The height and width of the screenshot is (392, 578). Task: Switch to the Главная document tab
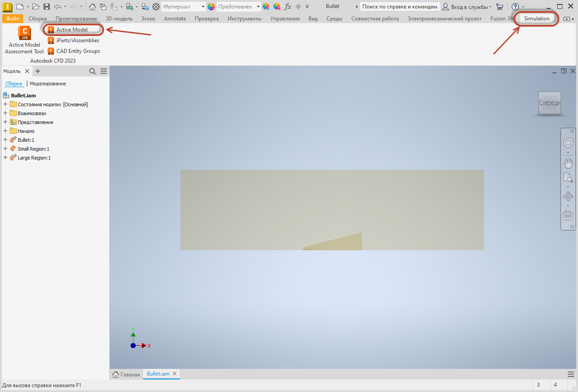(x=126, y=374)
